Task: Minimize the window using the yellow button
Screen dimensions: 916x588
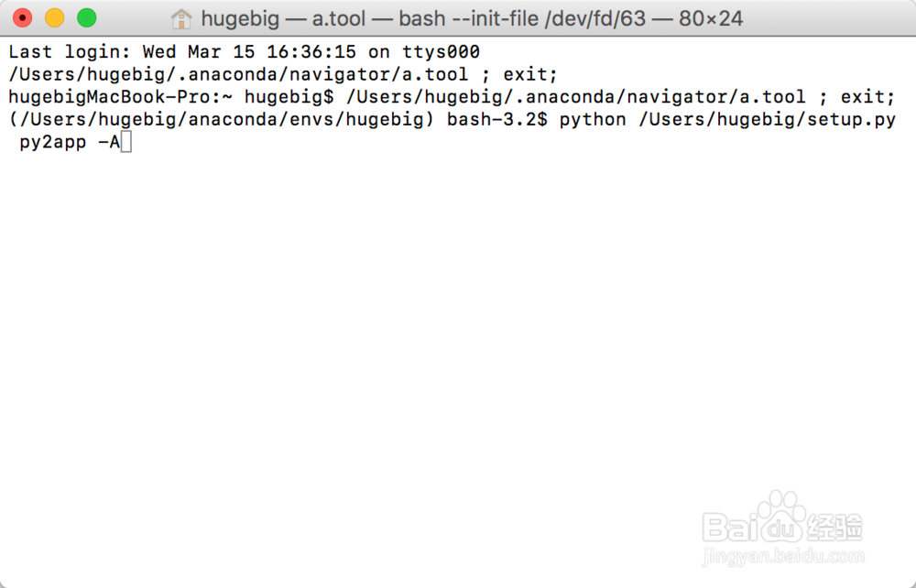Action: (x=55, y=18)
